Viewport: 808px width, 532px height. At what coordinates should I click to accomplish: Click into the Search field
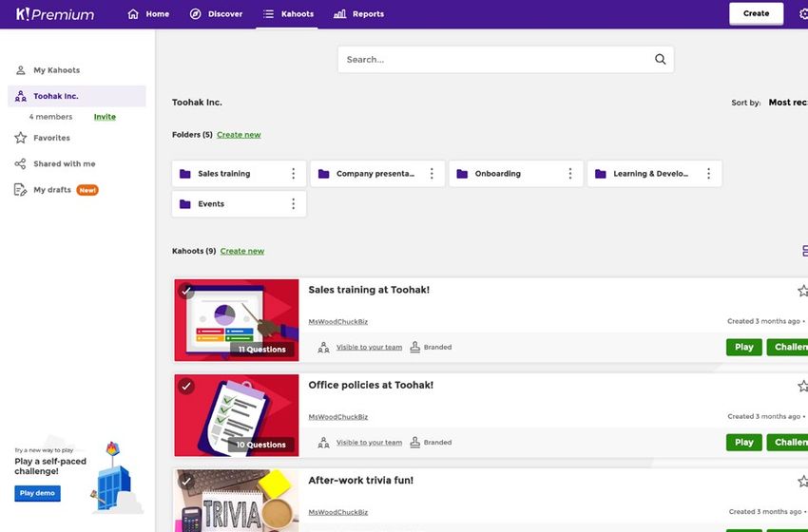click(x=506, y=59)
